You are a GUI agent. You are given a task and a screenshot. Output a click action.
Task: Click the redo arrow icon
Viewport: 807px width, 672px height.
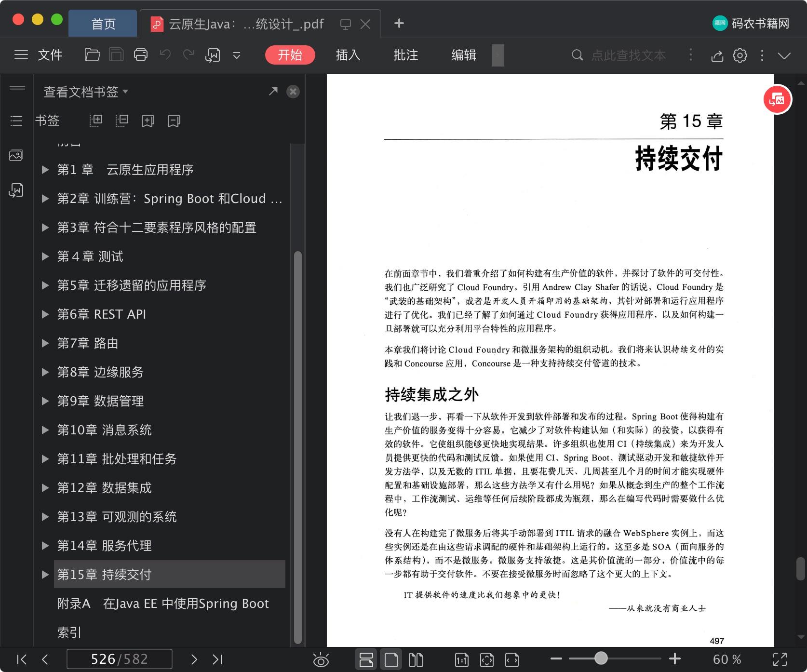188,55
